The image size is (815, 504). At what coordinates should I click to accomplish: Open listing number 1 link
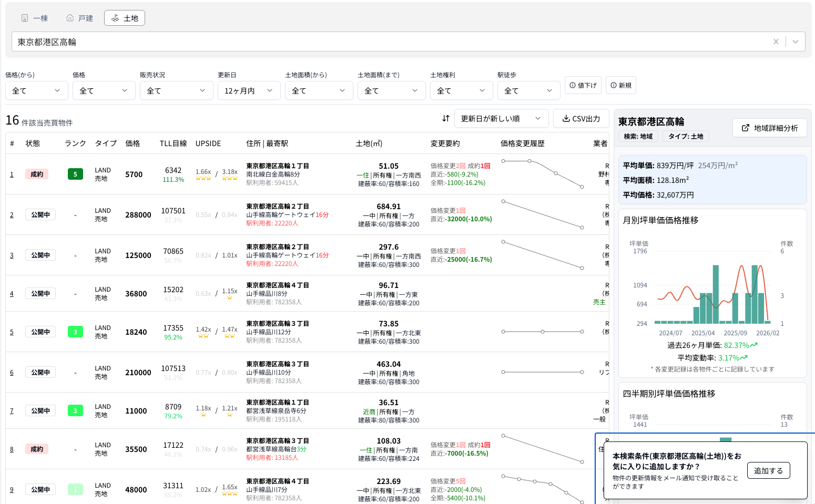(x=12, y=174)
